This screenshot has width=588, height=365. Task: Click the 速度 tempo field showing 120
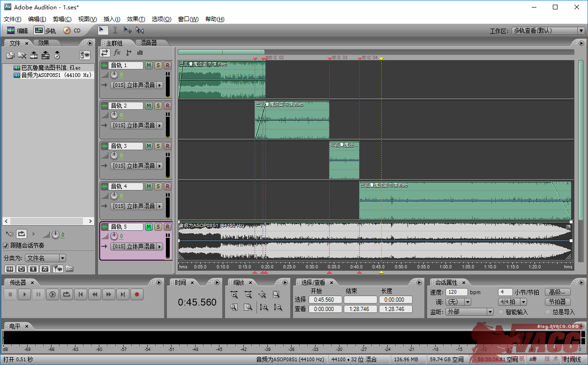pos(457,292)
